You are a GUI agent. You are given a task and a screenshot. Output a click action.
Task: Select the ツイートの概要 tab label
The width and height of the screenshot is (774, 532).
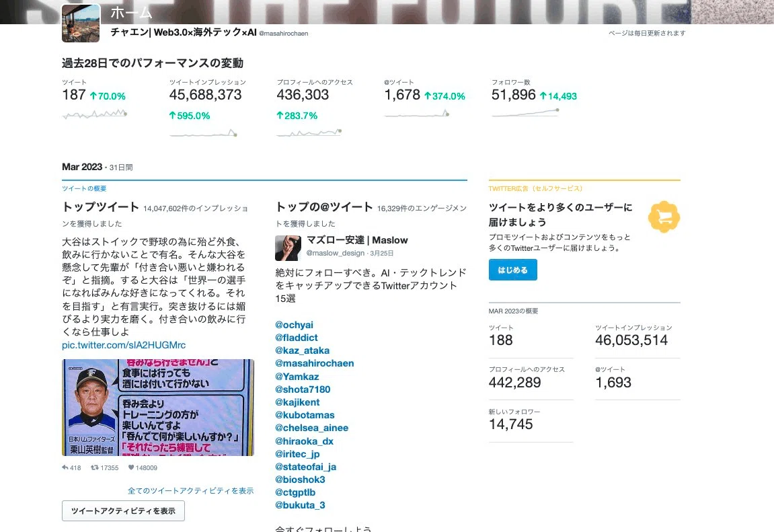84,188
